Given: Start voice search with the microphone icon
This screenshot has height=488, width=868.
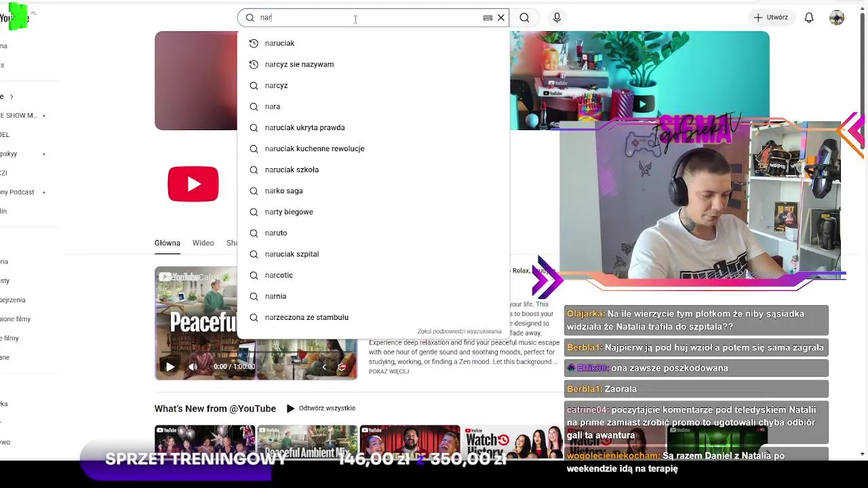Looking at the screenshot, I should click(x=557, y=18).
